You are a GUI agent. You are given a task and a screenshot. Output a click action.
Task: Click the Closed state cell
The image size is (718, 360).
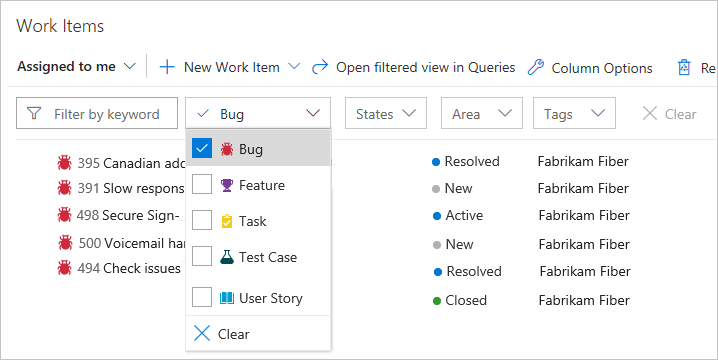pyautogui.click(x=460, y=300)
